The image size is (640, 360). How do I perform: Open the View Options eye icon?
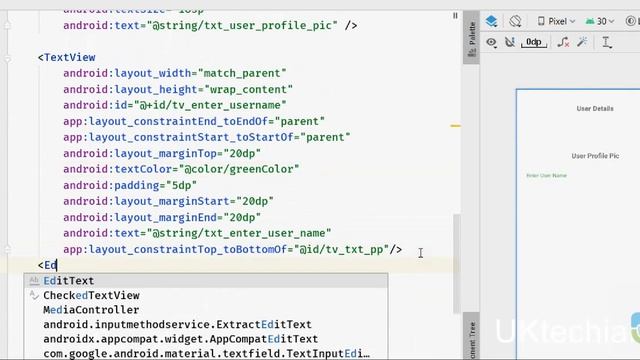(x=491, y=42)
